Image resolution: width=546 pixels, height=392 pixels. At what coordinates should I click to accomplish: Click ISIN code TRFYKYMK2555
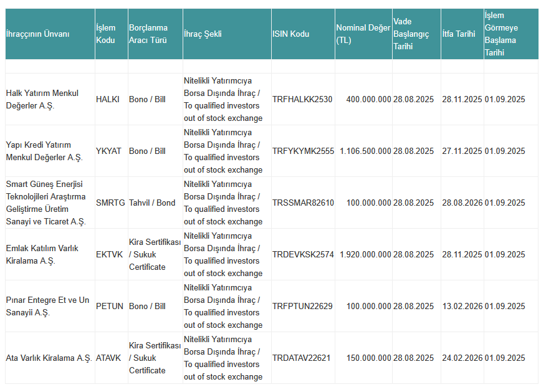[x=303, y=151]
